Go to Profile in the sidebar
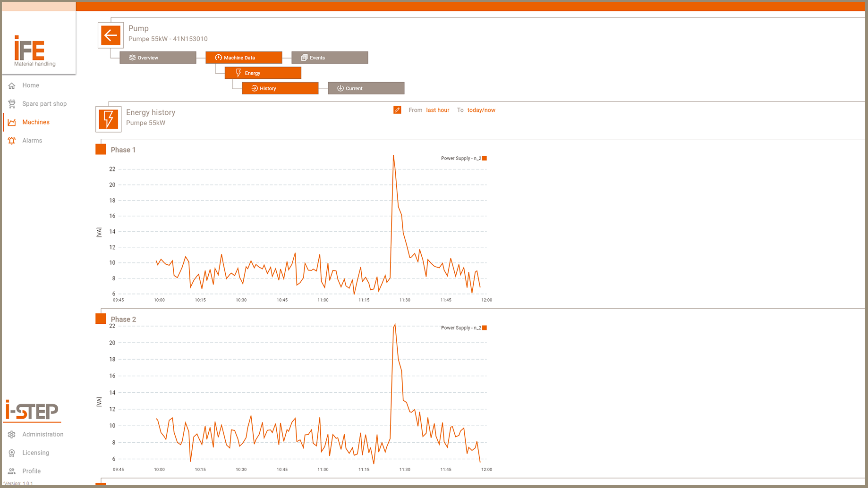Image resolution: width=868 pixels, height=488 pixels. pos(31,471)
